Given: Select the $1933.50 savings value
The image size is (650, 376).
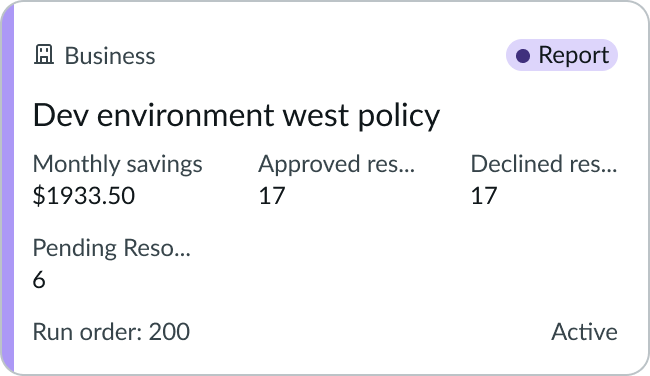Looking at the screenshot, I should point(84,196).
